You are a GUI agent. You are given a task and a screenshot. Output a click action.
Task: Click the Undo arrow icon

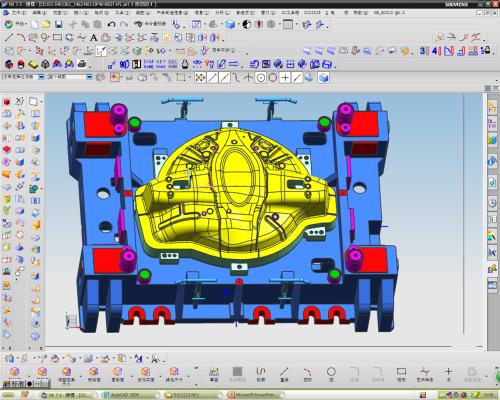click(111, 24)
